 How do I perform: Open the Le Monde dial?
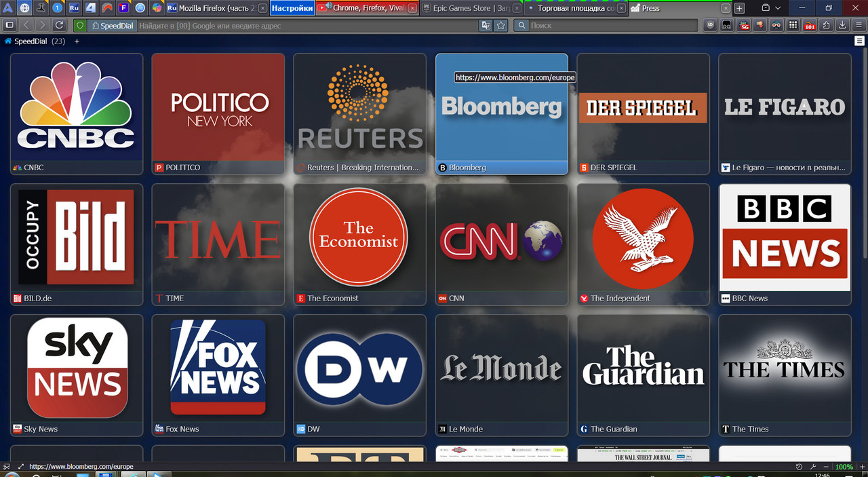coord(502,375)
